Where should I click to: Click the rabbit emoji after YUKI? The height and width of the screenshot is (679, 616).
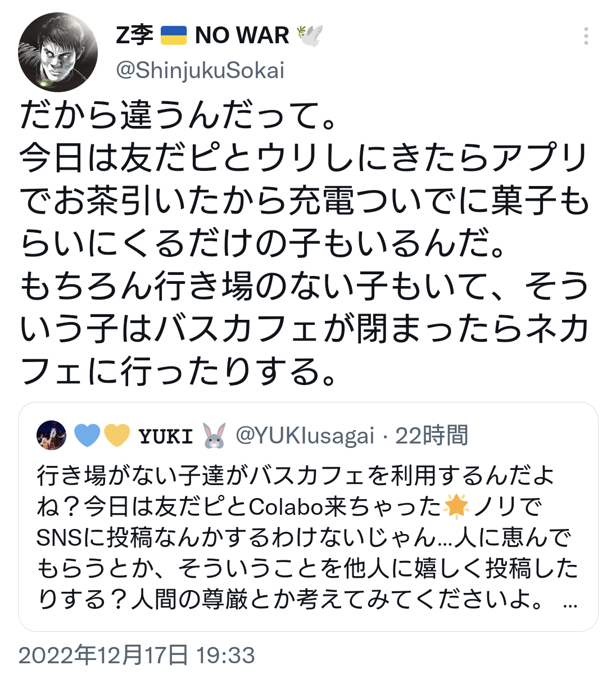(x=214, y=436)
